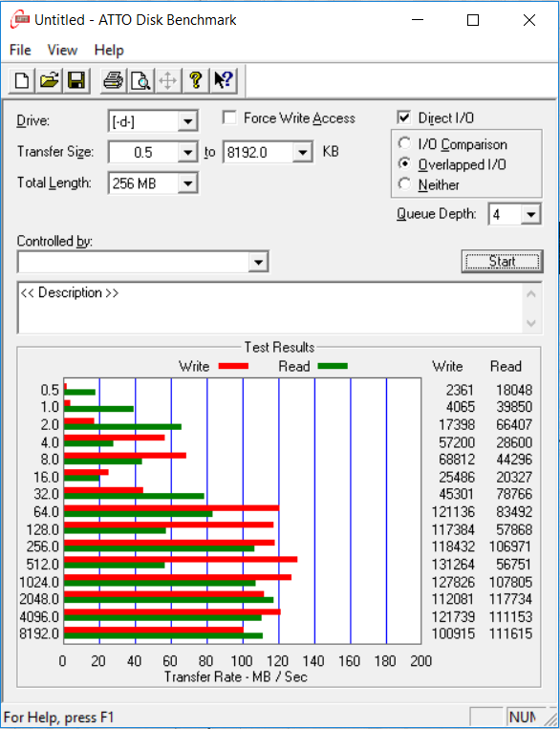This screenshot has height=729, width=560.
Task: Save results with the floppy disk icon
Action: click(76, 80)
